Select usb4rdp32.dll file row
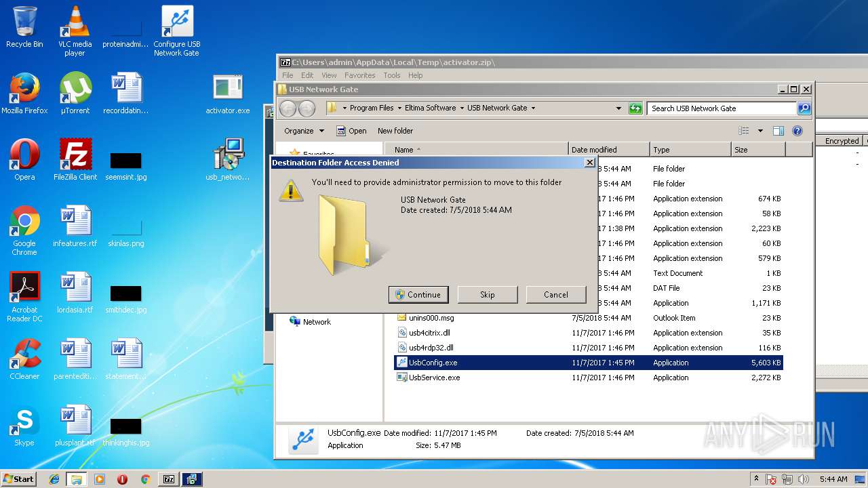This screenshot has width=868, height=488. [589, 348]
